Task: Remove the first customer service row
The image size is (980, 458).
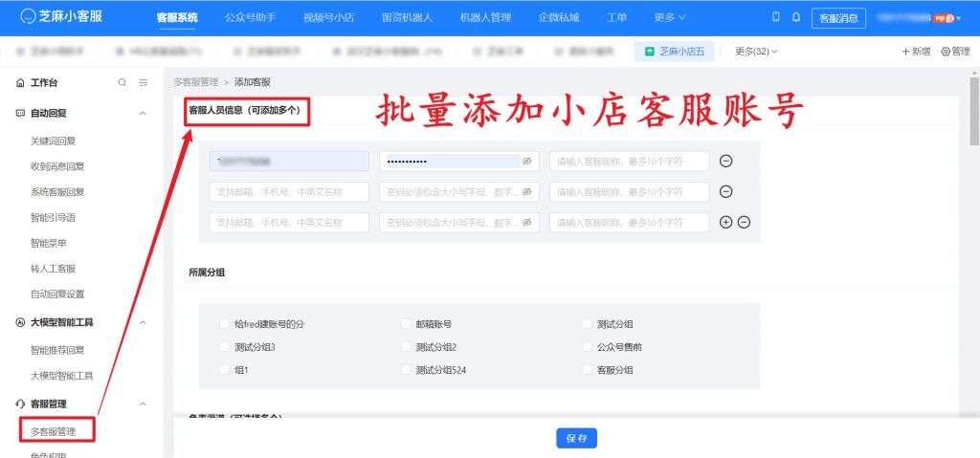Action: pyautogui.click(x=725, y=162)
